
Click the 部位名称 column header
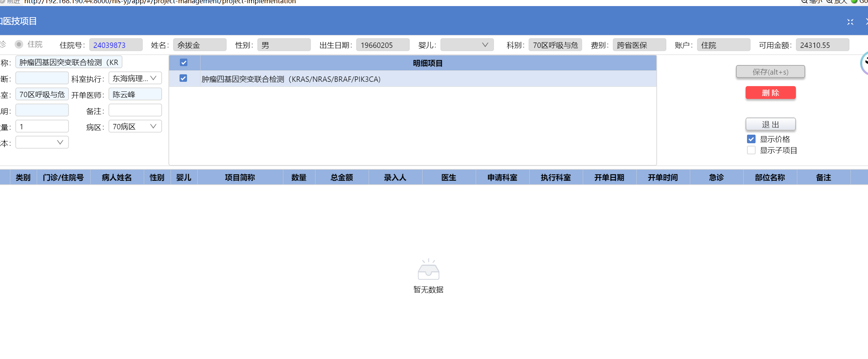coord(770,178)
